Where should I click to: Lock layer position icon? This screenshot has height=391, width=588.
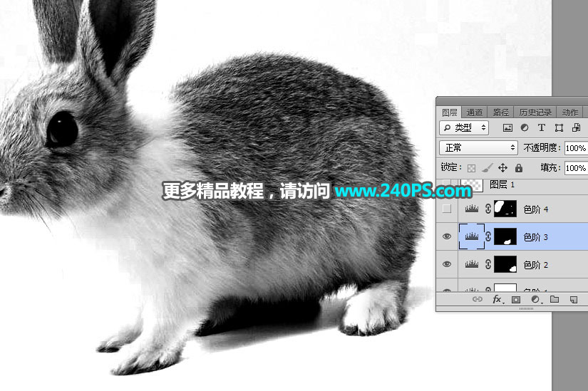click(x=502, y=167)
